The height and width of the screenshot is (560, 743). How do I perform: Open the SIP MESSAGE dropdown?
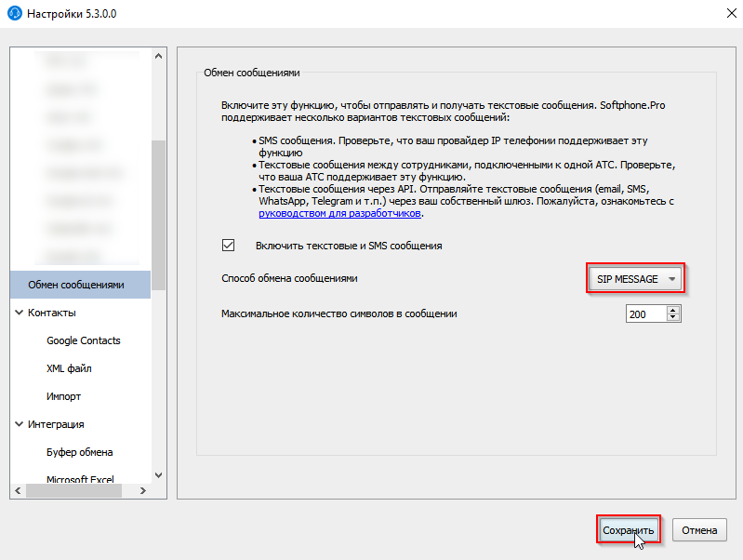[x=635, y=279]
